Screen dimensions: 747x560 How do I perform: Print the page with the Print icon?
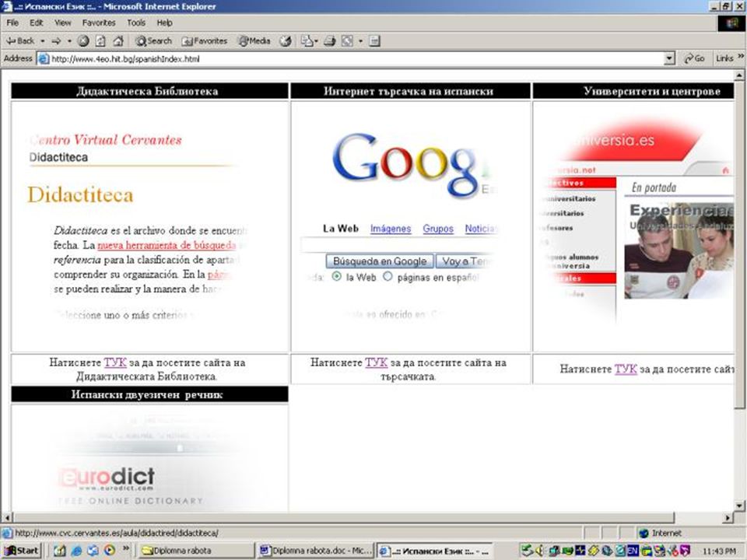tap(330, 41)
